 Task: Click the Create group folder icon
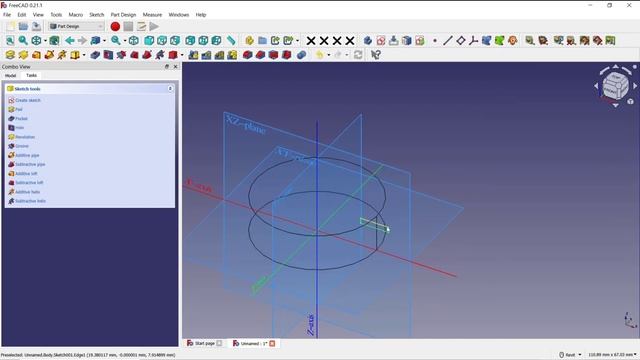(262, 40)
